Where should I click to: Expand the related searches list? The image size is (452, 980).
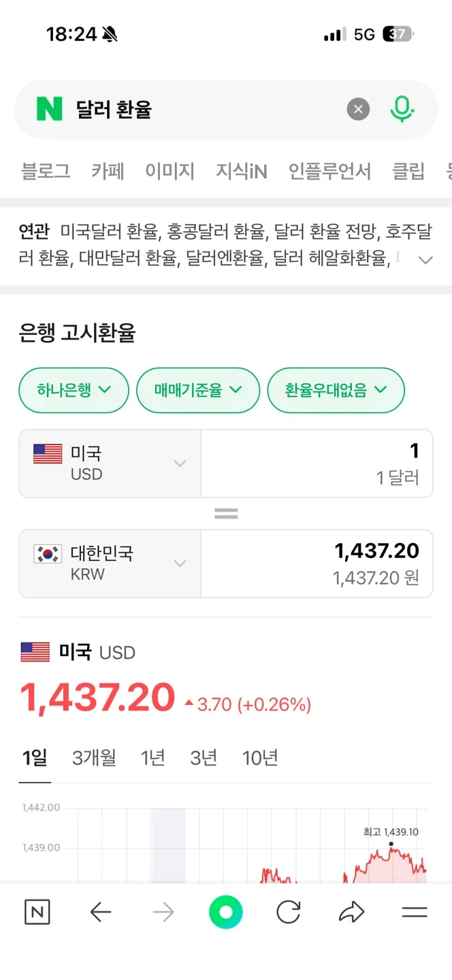(x=425, y=259)
